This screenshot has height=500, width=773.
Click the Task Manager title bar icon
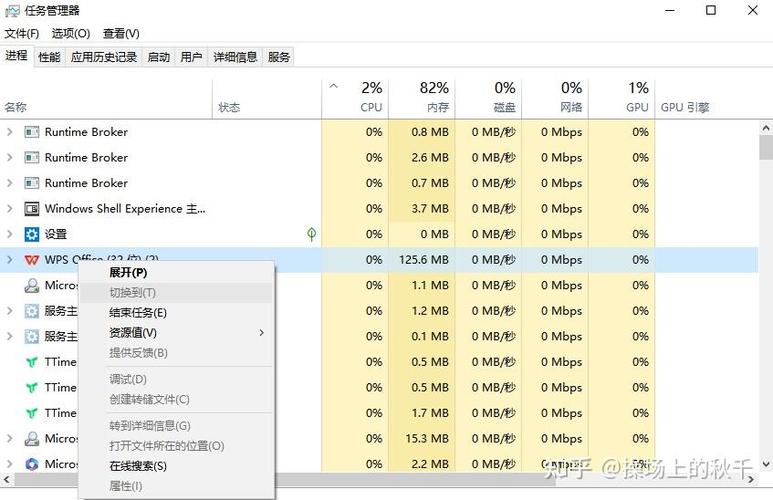pos(12,10)
